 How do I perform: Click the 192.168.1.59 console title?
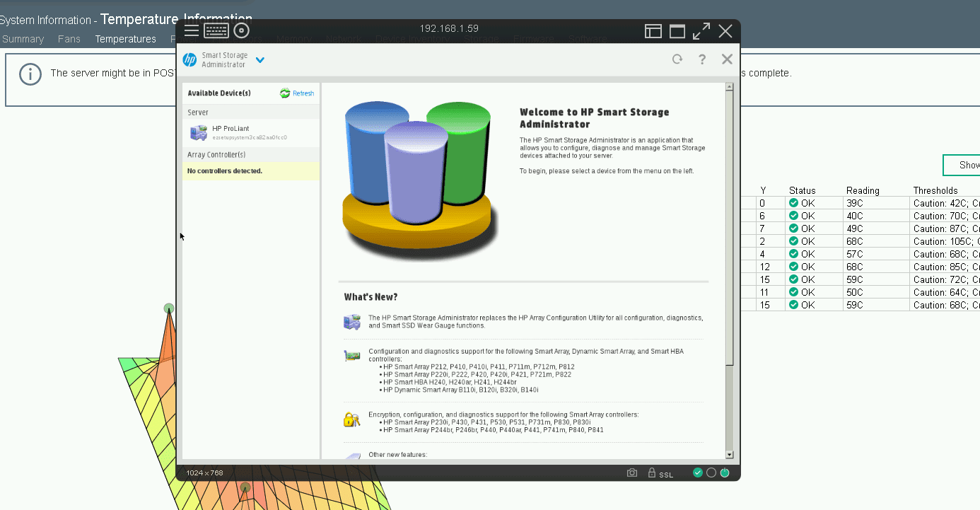[x=449, y=29]
